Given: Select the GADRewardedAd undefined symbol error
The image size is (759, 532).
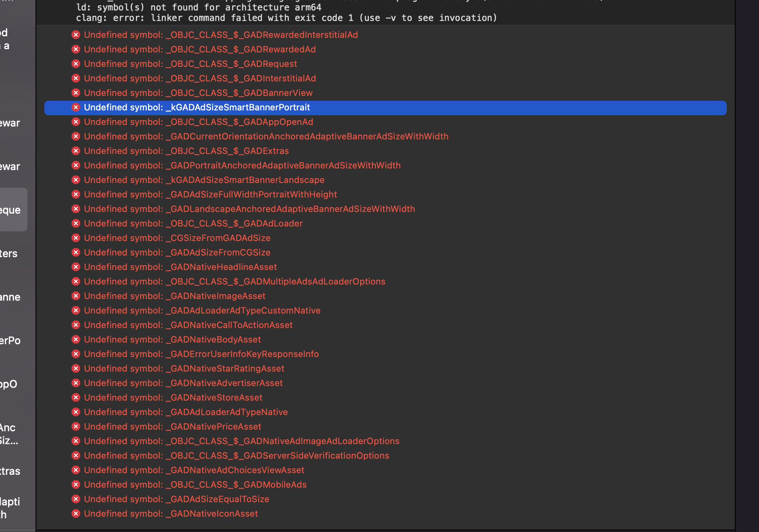Looking at the screenshot, I should (x=200, y=50).
